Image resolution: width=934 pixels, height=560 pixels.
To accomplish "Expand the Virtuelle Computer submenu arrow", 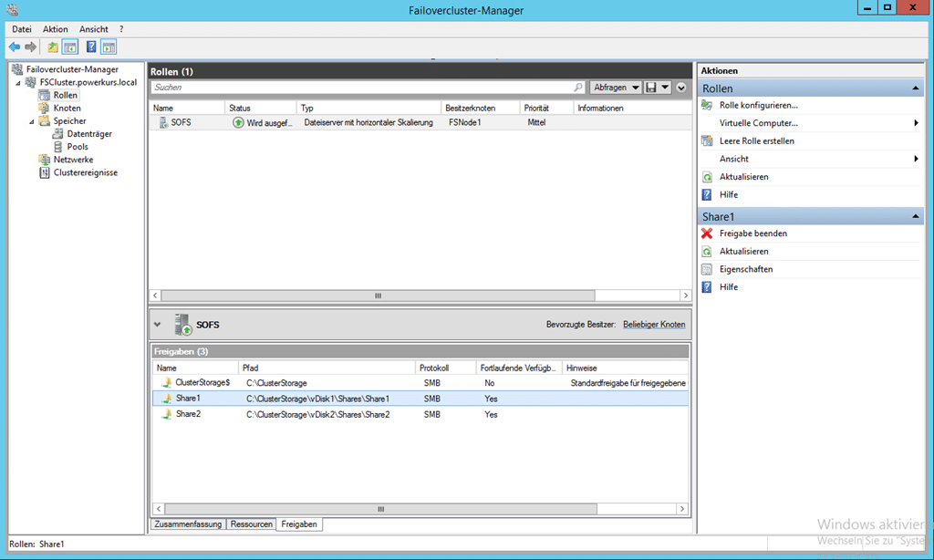I will 916,123.
